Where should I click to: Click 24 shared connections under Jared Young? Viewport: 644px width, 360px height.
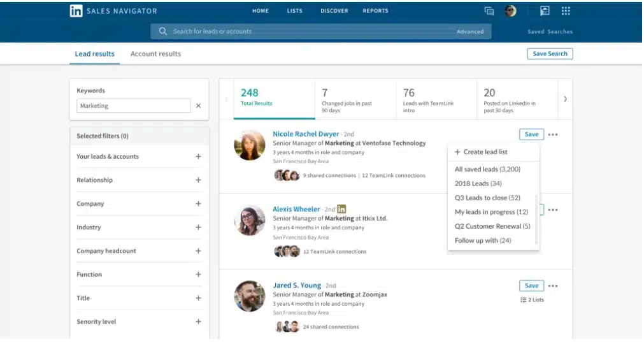click(x=331, y=327)
